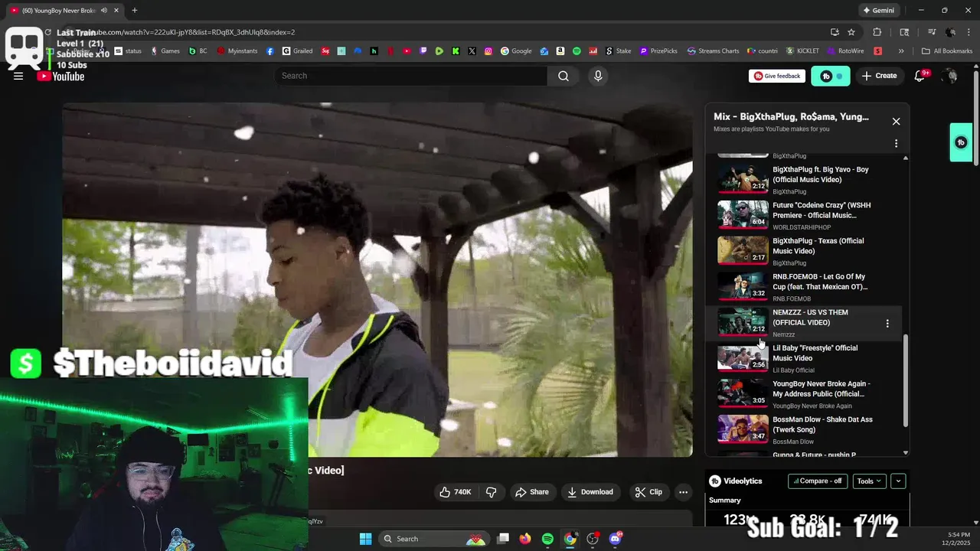Open Discord from the taskbar
Image resolution: width=980 pixels, height=551 pixels.
coord(616,539)
